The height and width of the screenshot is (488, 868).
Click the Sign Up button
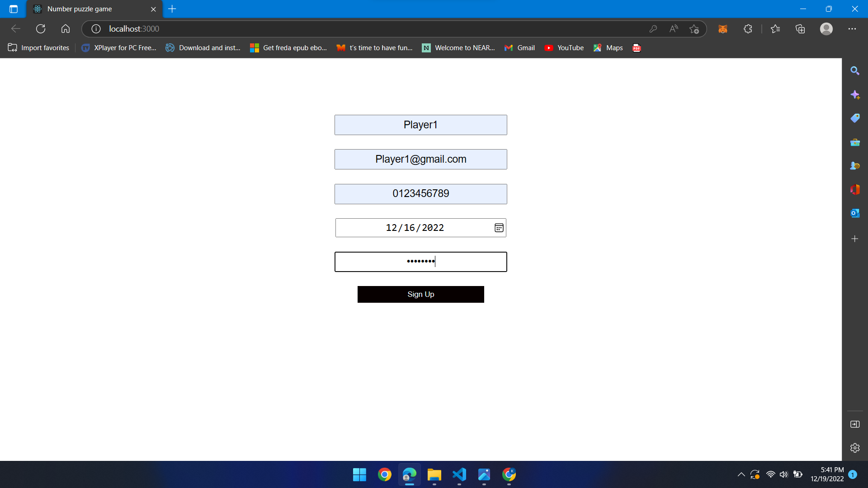(x=420, y=294)
